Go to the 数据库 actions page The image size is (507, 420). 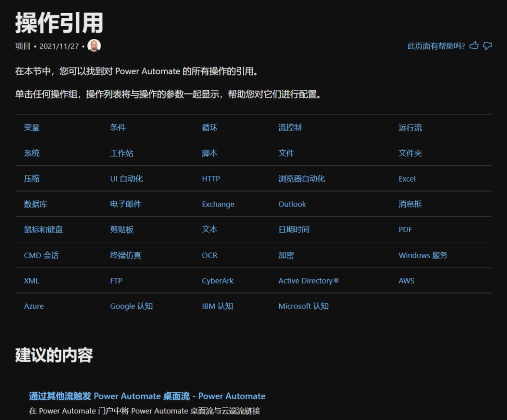point(36,204)
